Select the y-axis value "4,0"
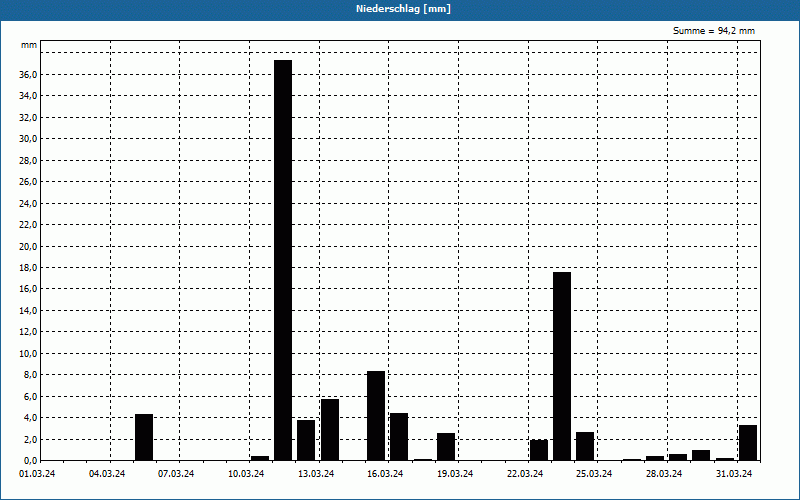This screenshot has height=500, width=800. [30, 418]
